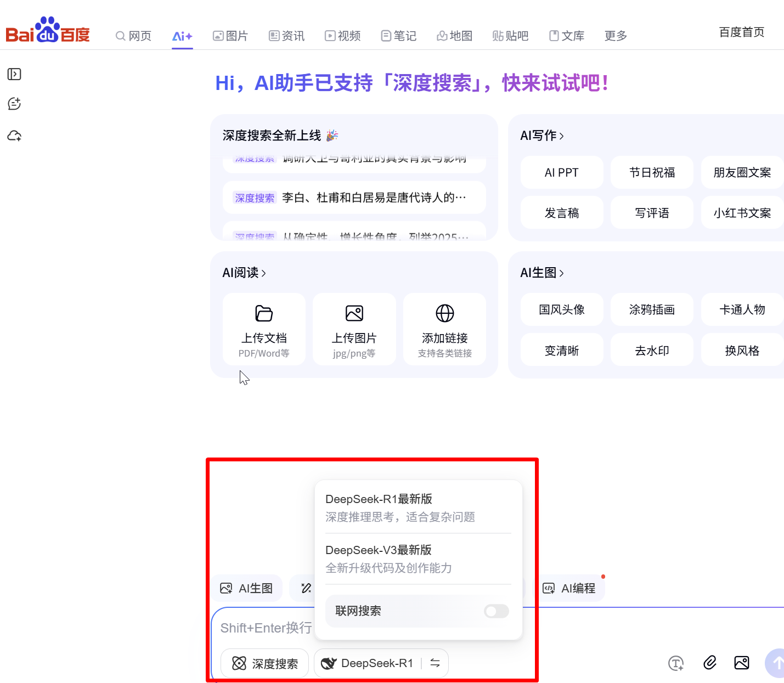Click the 节日祝福 button
The width and height of the screenshot is (784, 683).
coord(652,172)
